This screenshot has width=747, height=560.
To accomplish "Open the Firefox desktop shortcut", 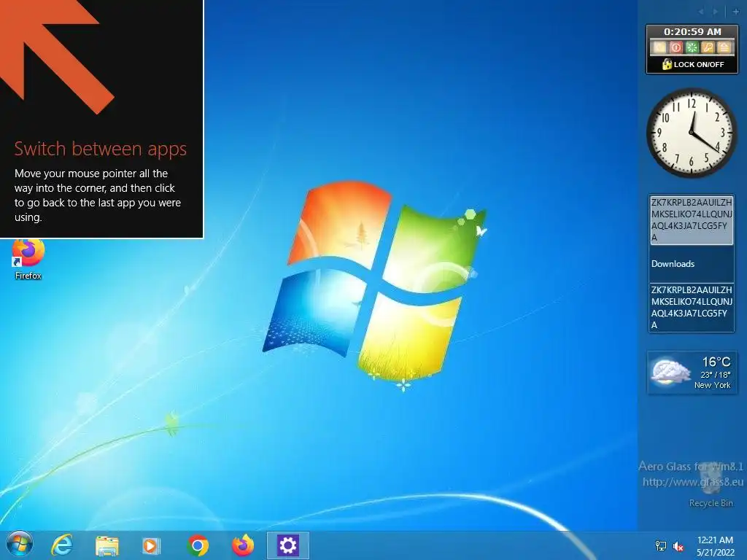I will (28, 260).
